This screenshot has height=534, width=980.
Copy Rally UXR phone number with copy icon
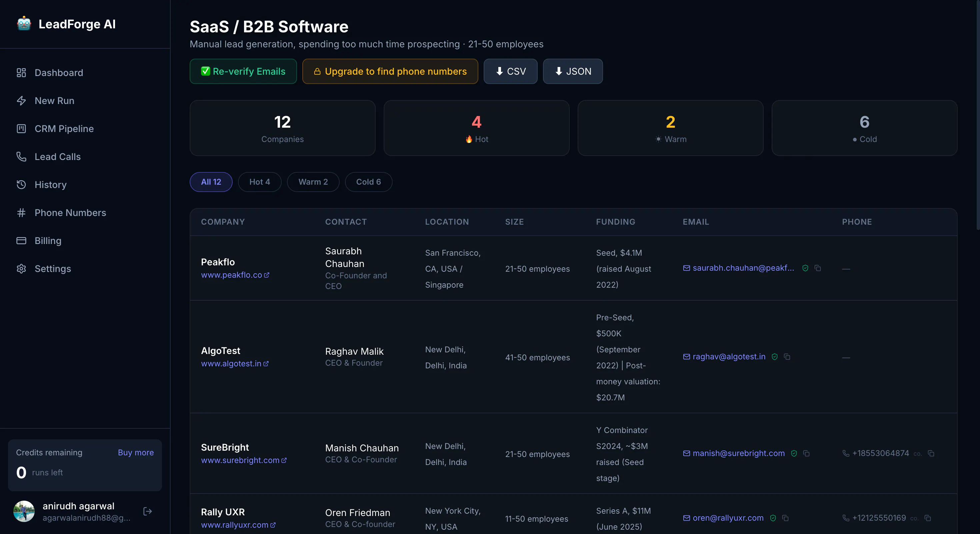pyautogui.click(x=927, y=518)
